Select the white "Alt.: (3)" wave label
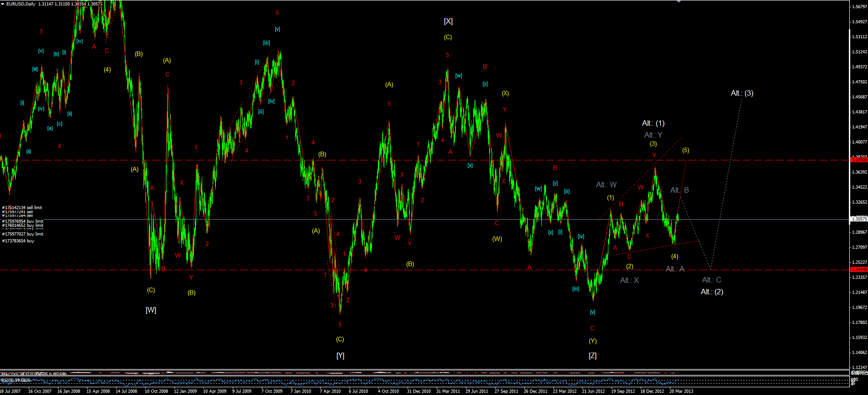The width and height of the screenshot is (868, 395). tap(742, 93)
